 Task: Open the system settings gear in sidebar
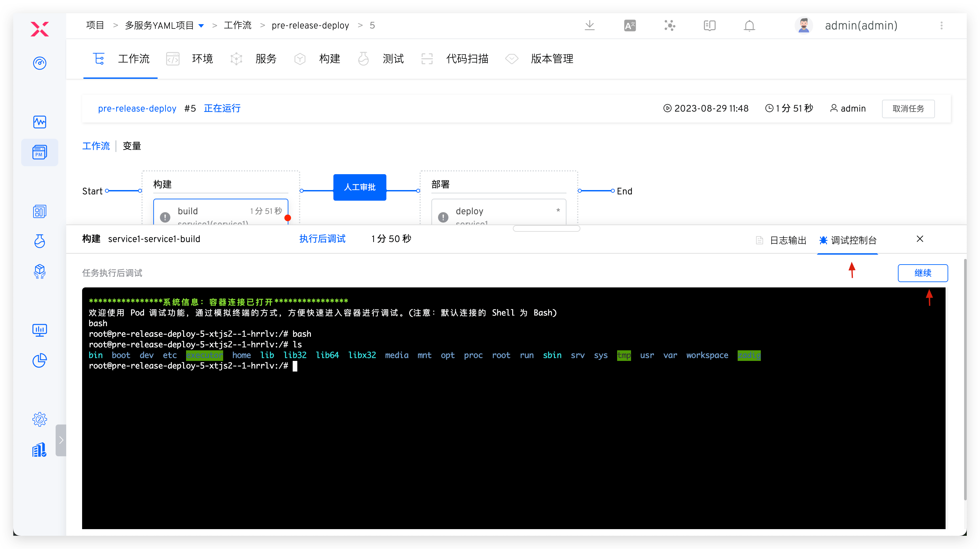pyautogui.click(x=40, y=419)
